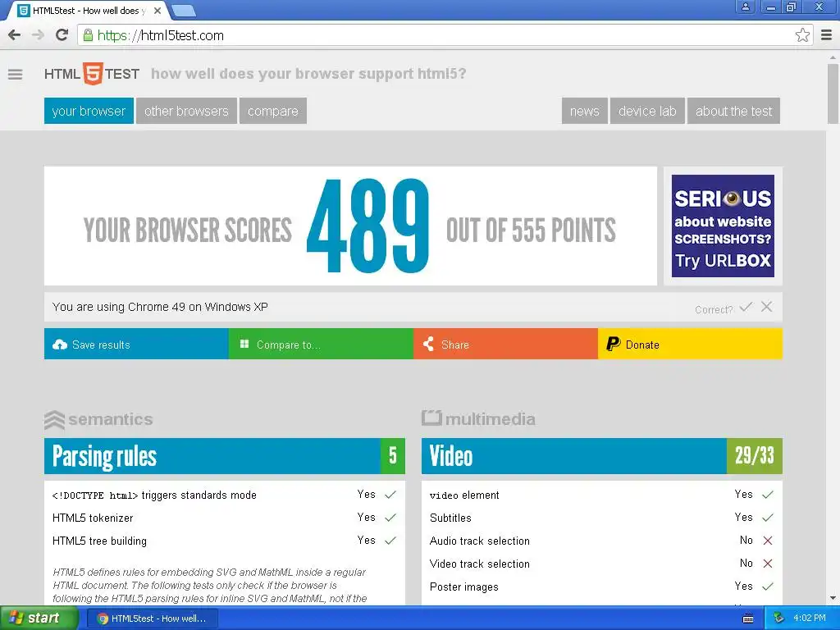Open the 'device lab' tab
The height and width of the screenshot is (630, 840).
tap(647, 111)
